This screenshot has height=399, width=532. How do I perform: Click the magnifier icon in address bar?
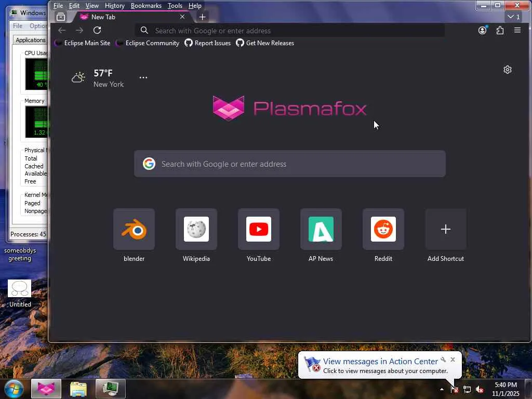[144, 31]
